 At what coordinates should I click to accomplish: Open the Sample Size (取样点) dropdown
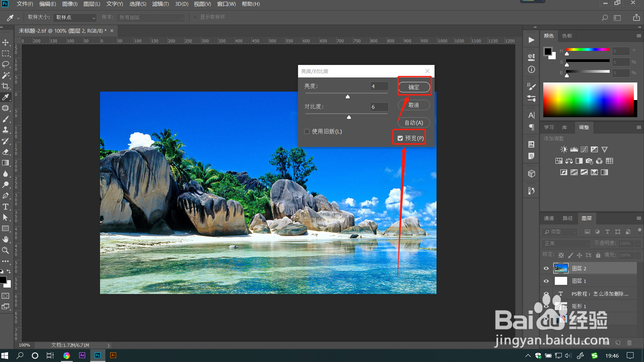click(x=75, y=18)
